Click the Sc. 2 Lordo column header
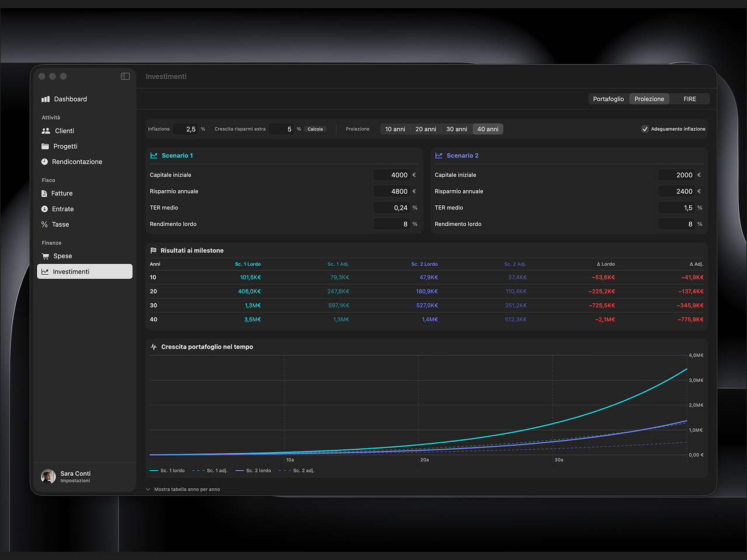 point(424,264)
